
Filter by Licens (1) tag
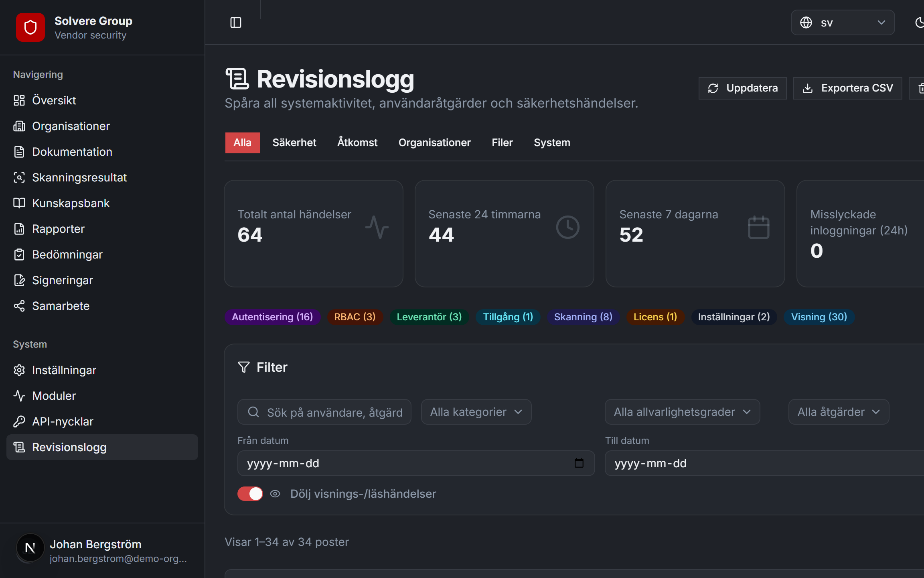pos(655,317)
